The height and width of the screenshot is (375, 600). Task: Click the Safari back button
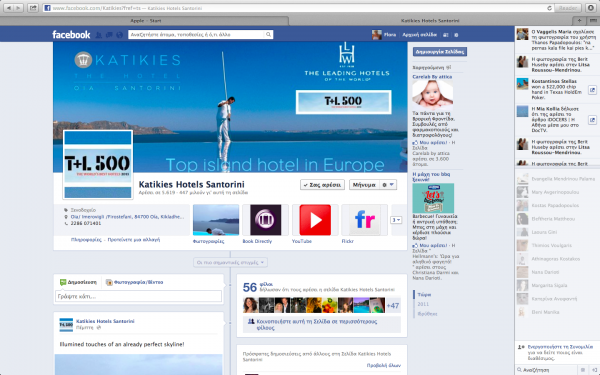9,8
